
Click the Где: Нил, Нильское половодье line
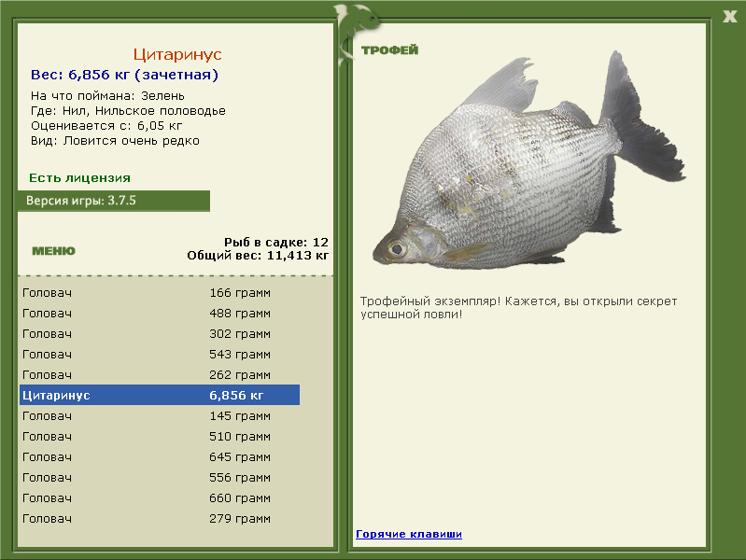(x=128, y=111)
